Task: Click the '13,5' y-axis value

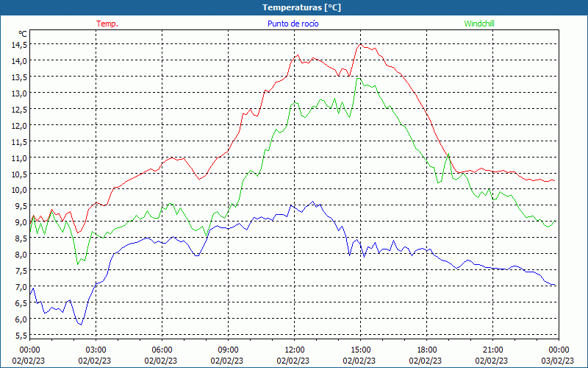Action: 19,77
